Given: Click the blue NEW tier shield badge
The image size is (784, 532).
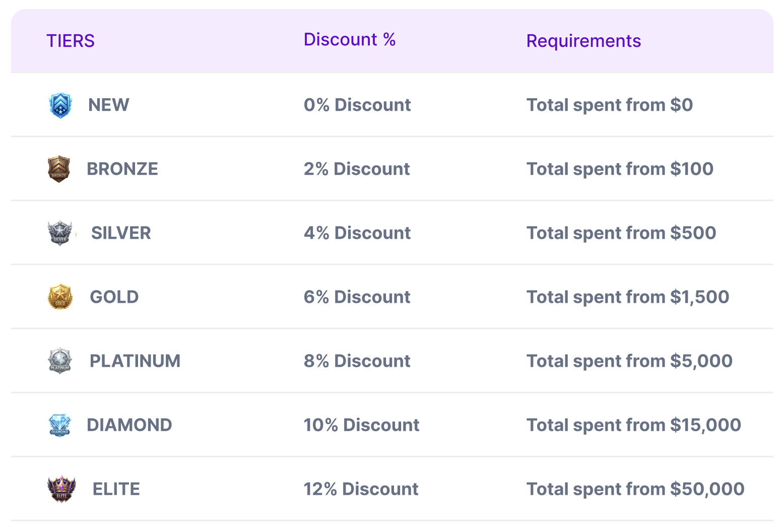Looking at the screenshot, I should coord(60,105).
